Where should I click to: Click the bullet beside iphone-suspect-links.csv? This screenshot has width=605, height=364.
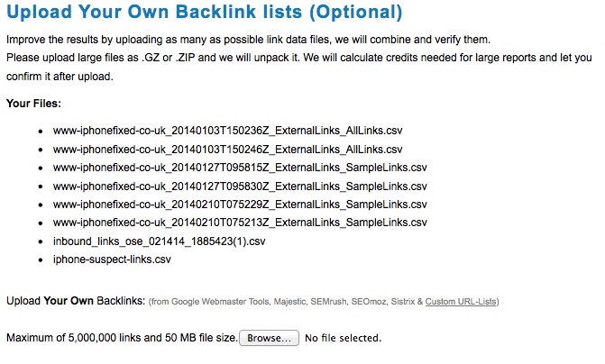41,260
